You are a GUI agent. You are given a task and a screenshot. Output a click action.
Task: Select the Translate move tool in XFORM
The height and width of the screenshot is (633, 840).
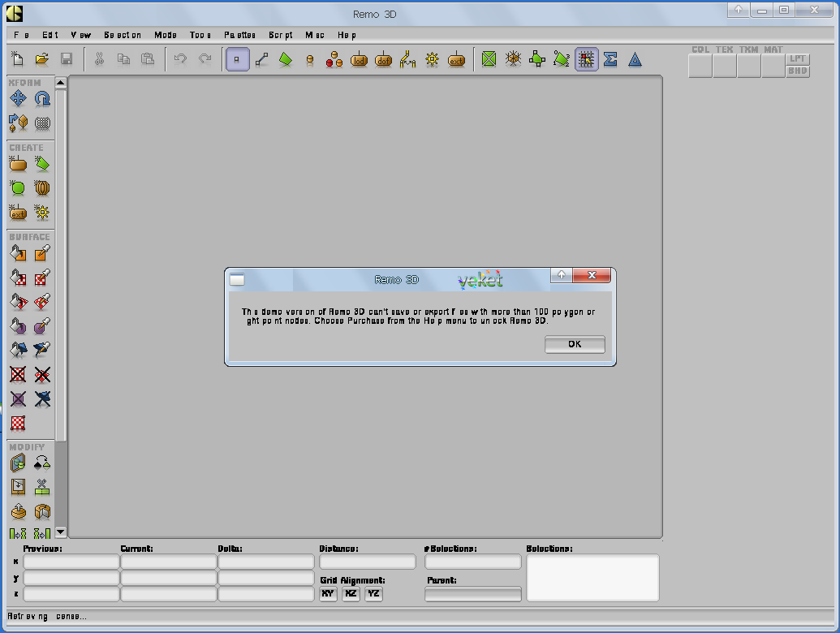(18, 98)
